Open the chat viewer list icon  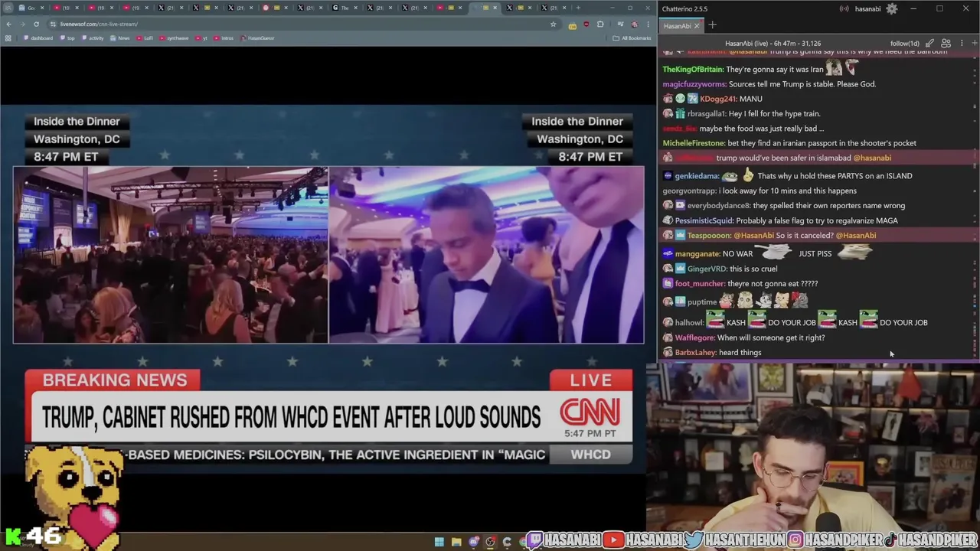pyautogui.click(x=946, y=44)
